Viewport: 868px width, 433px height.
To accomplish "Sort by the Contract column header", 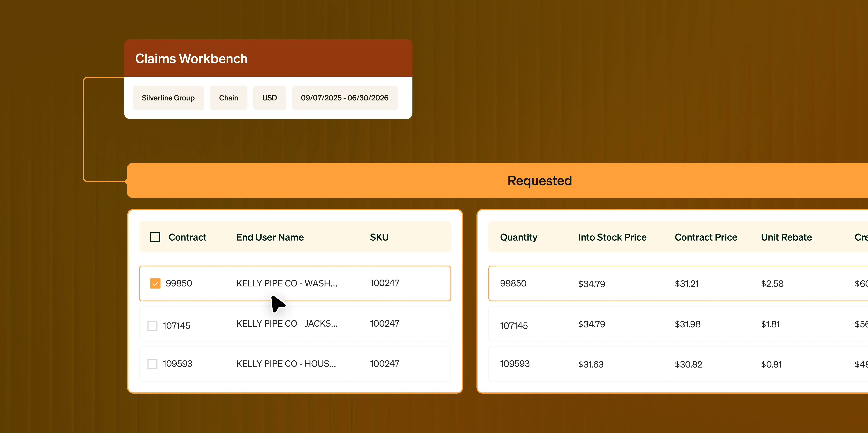I will [187, 237].
